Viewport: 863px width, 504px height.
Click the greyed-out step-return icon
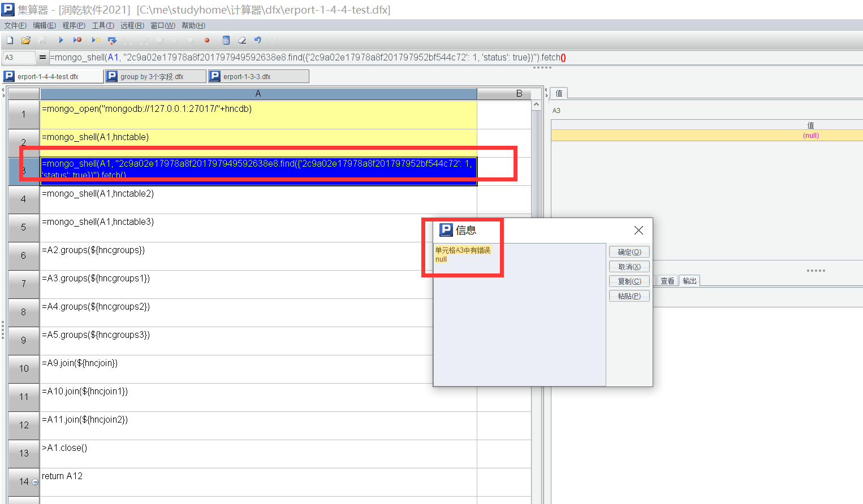pyautogui.click(x=144, y=40)
